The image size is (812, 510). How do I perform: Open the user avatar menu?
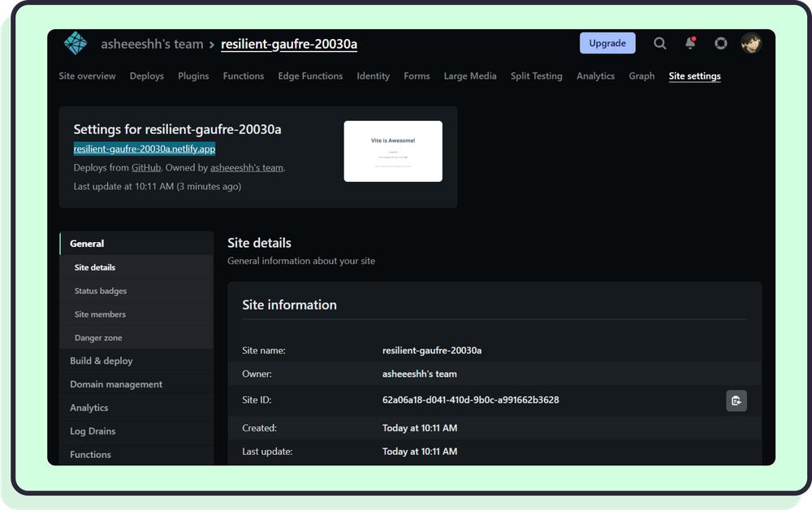[751, 44]
